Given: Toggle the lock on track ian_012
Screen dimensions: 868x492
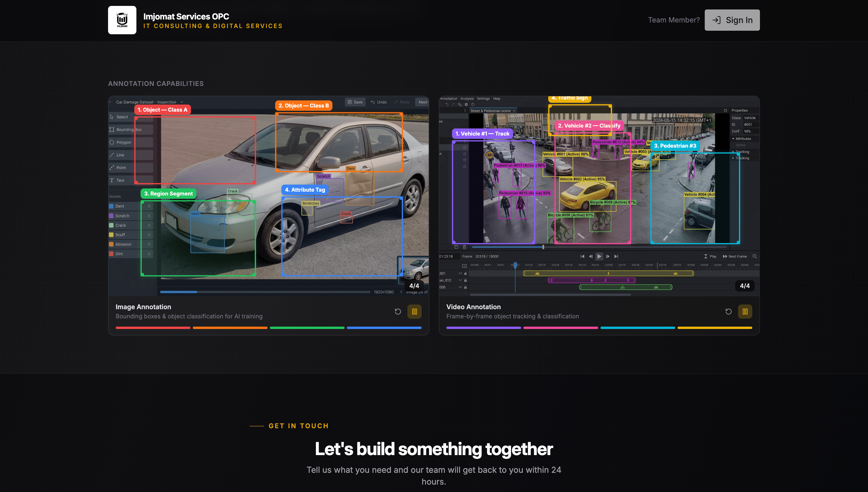Looking at the screenshot, I should (x=465, y=280).
